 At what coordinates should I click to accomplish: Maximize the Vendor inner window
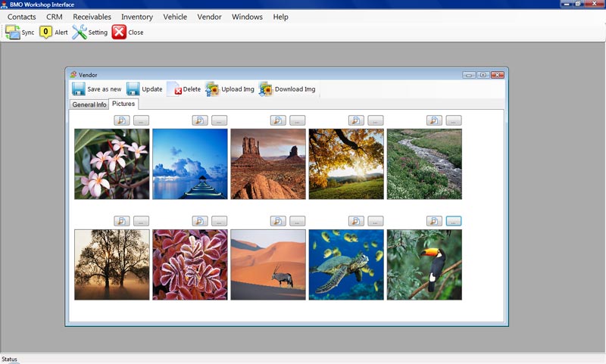(483, 75)
